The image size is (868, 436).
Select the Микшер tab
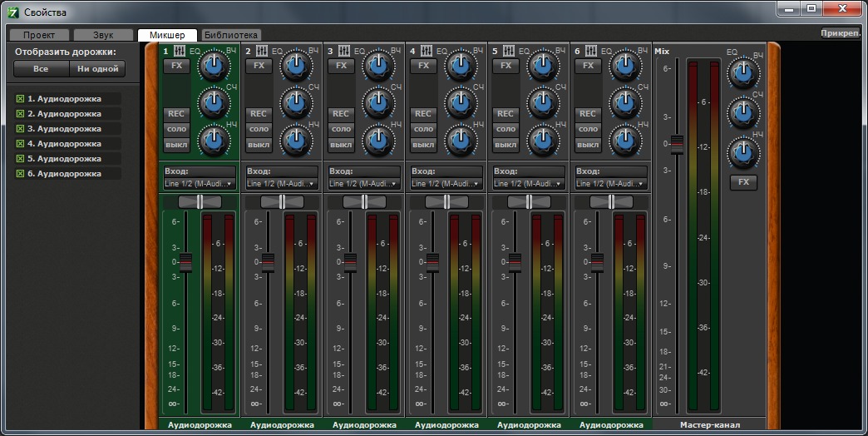tap(167, 35)
